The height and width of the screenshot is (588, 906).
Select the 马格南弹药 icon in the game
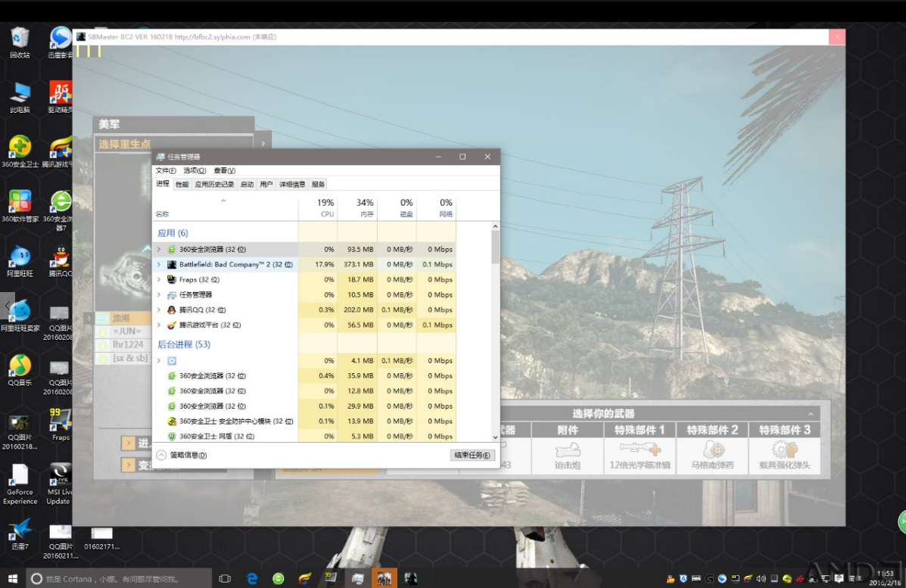tap(713, 450)
